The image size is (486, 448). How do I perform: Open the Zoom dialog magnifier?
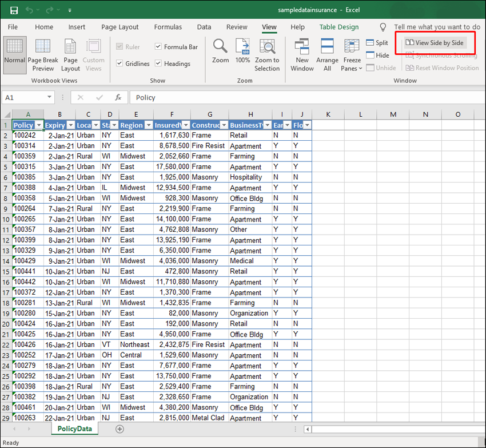click(x=220, y=51)
